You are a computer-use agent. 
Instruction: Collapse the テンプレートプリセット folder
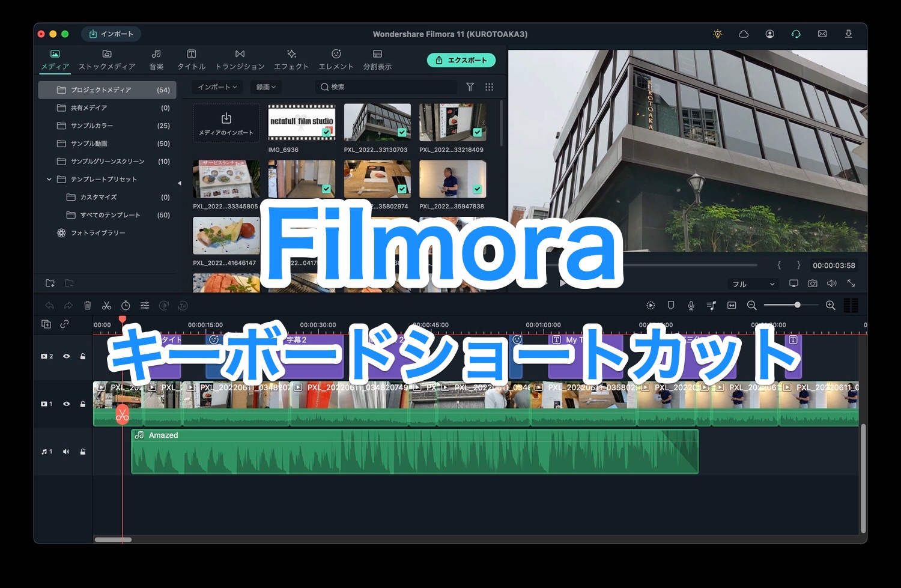point(49,180)
